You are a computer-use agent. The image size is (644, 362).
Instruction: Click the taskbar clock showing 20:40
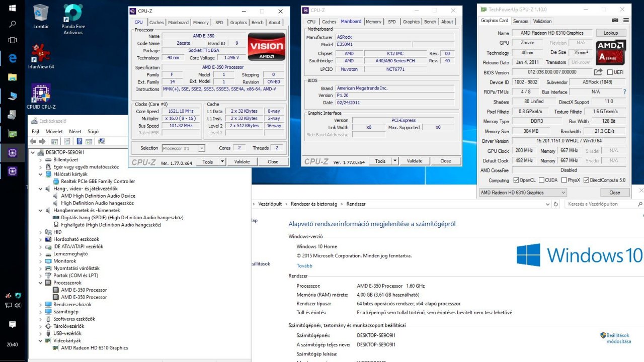pyautogui.click(x=12, y=345)
